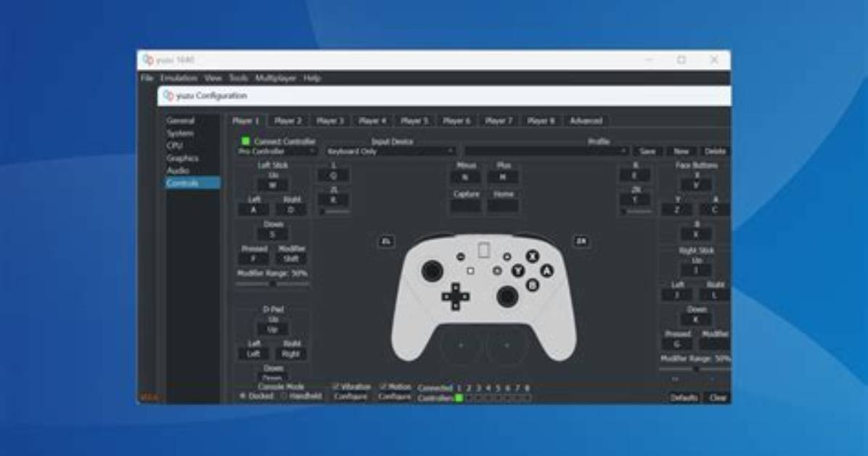Click the empty Capture binding button
Image resolution: width=868 pixels, height=456 pixels.
point(465,206)
